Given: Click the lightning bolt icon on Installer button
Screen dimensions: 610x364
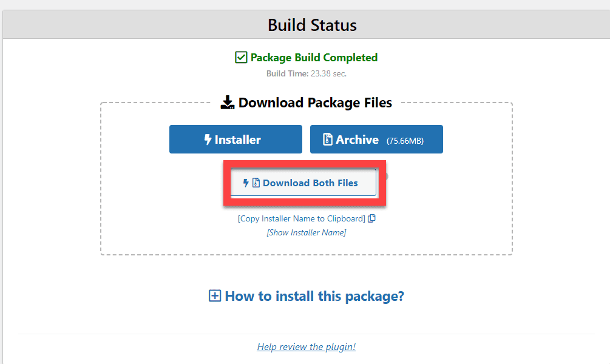Looking at the screenshot, I should coord(208,139).
